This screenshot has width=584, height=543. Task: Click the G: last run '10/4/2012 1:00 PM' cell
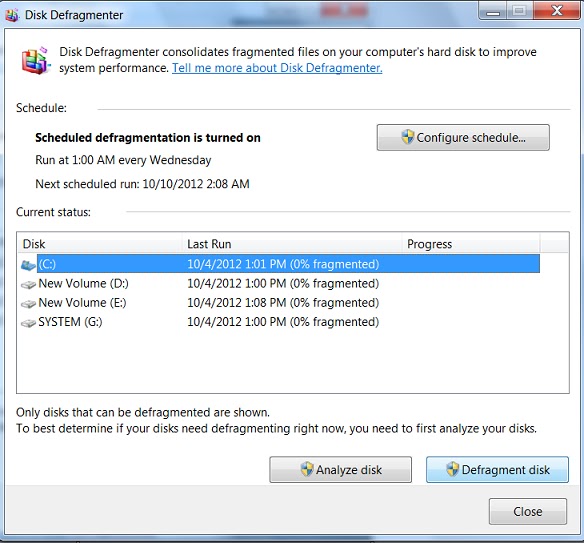tap(283, 322)
